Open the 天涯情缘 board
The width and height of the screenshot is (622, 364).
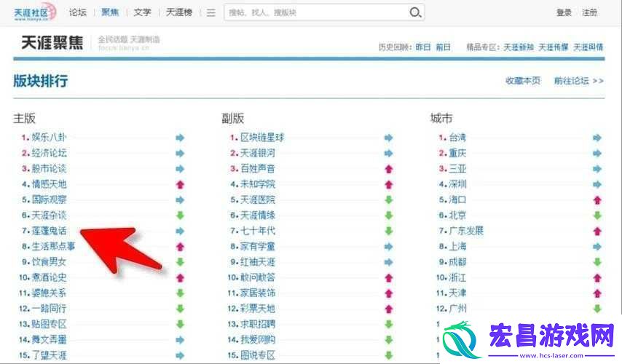[258, 215]
